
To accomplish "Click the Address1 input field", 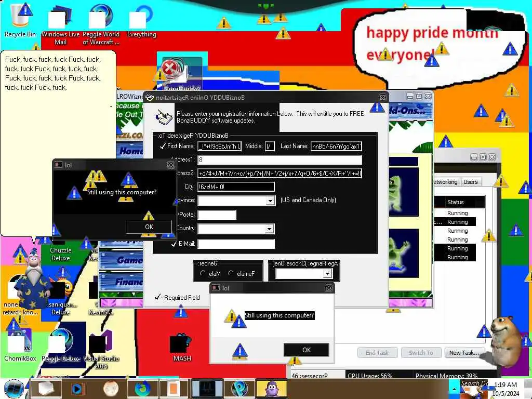I will pyautogui.click(x=280, y=160).
